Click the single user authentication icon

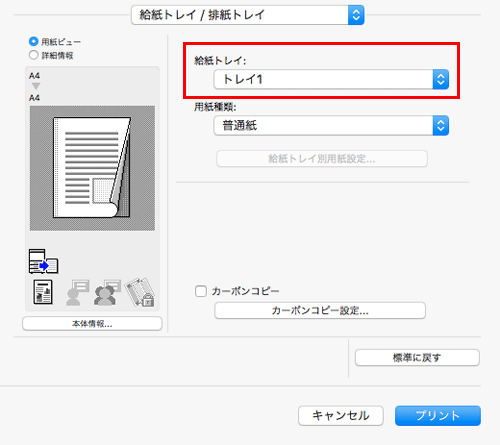click(77, 293)
